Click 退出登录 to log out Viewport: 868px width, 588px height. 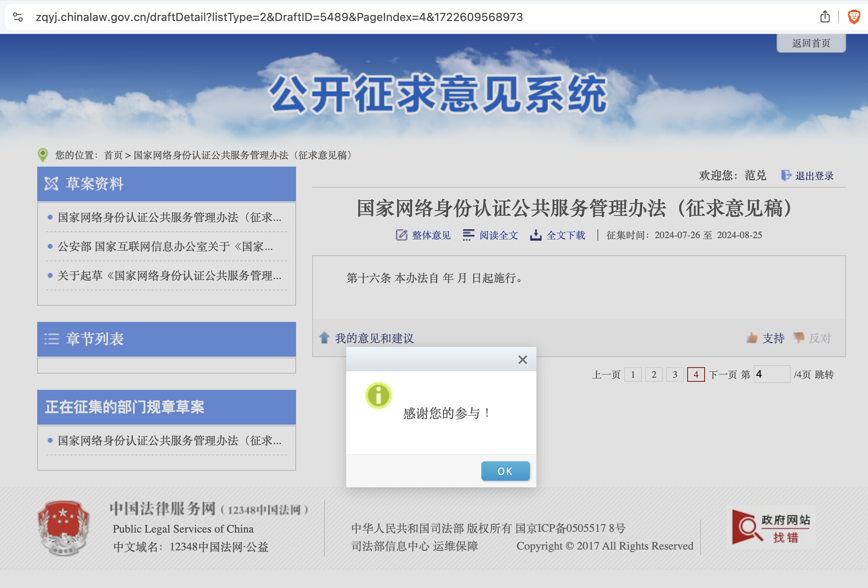[814, 176]
